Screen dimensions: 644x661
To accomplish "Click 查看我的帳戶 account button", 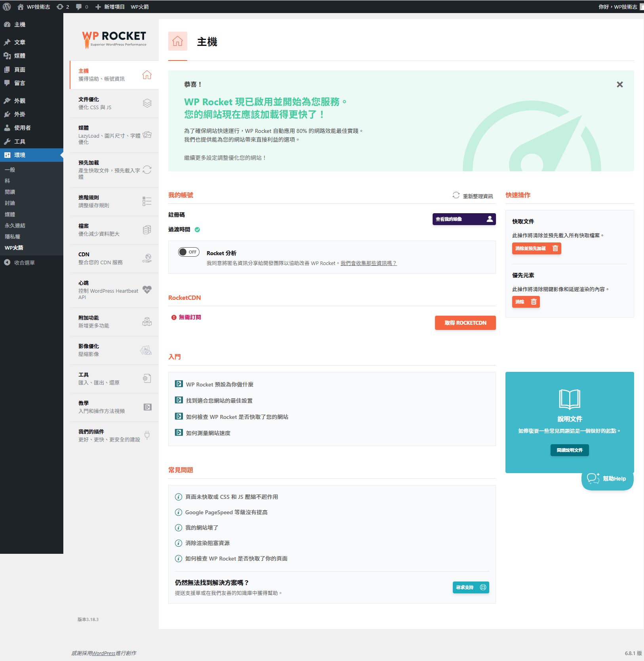I will click(464, 219).
